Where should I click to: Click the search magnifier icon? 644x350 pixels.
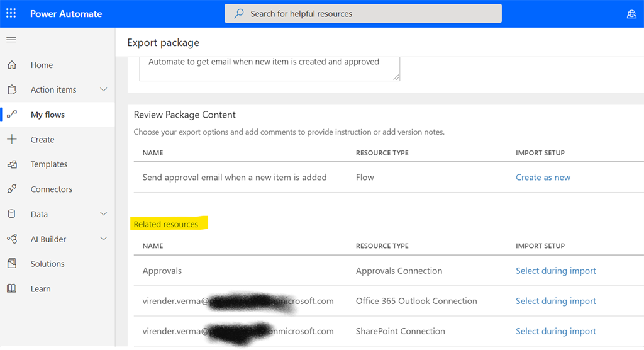click(239, 14)
